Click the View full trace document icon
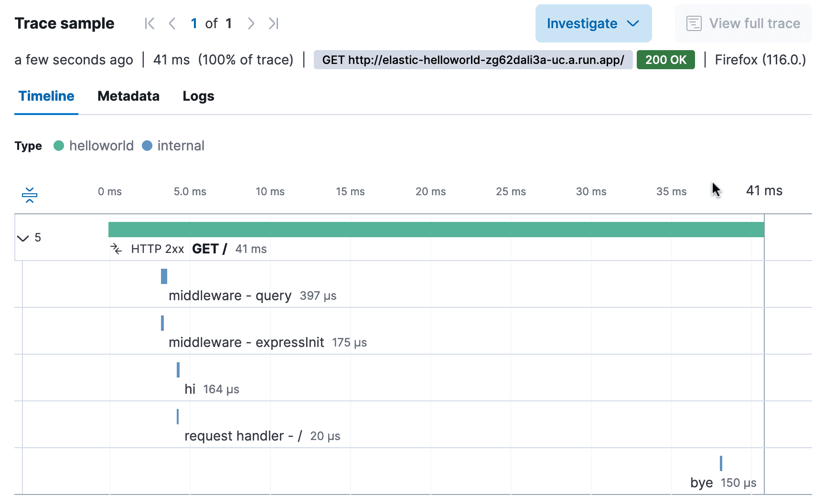 pos(694,23)
